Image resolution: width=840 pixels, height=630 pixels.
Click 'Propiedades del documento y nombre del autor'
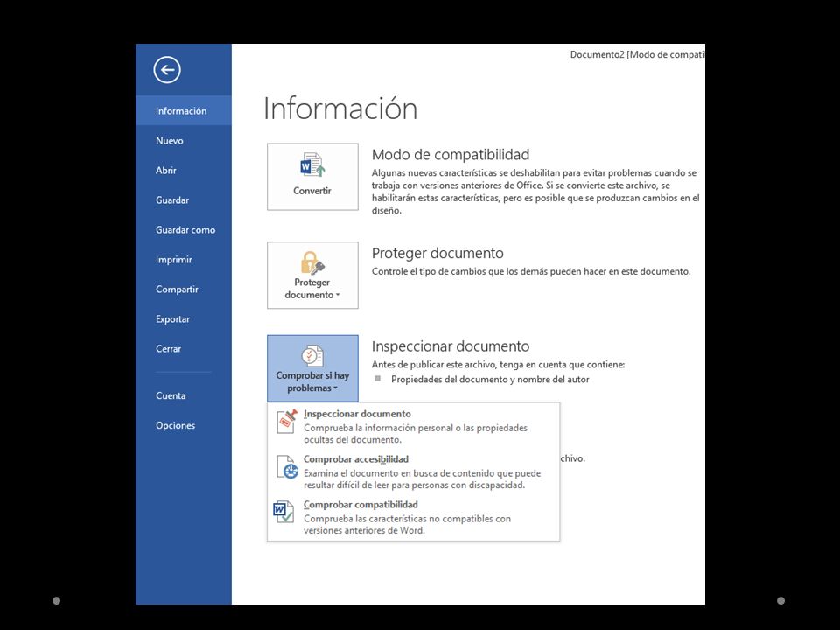click(490, 380)
